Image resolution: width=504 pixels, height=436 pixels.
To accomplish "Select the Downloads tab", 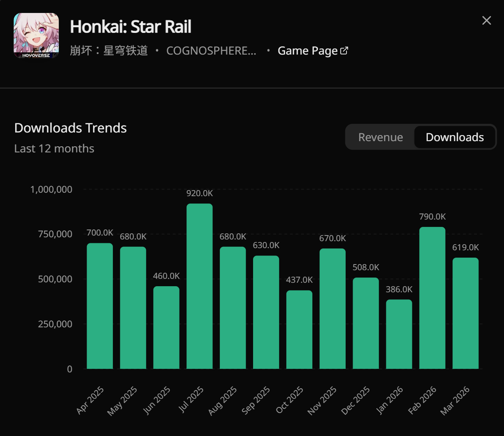I will coord(455,137).
